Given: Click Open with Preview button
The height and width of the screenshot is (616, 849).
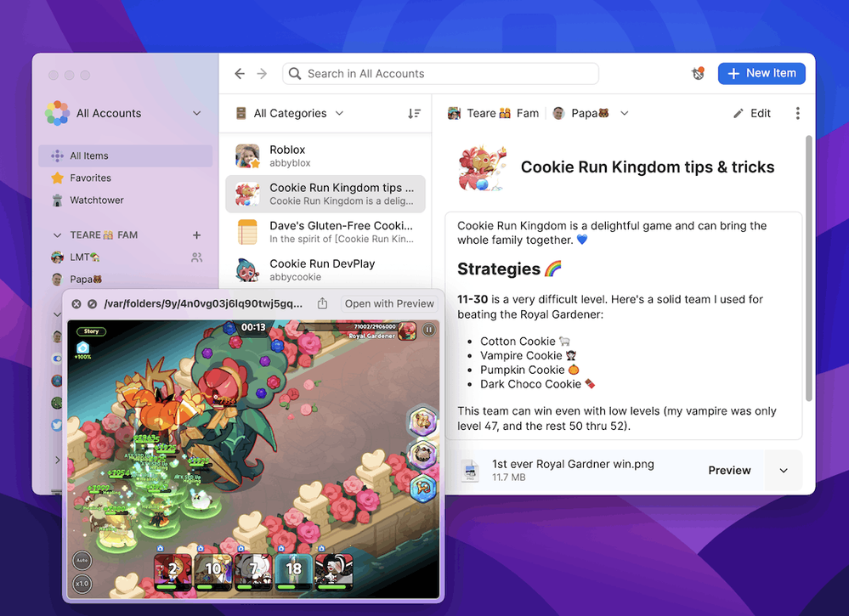Looking at the screenshot, I should tap(389, 303).
